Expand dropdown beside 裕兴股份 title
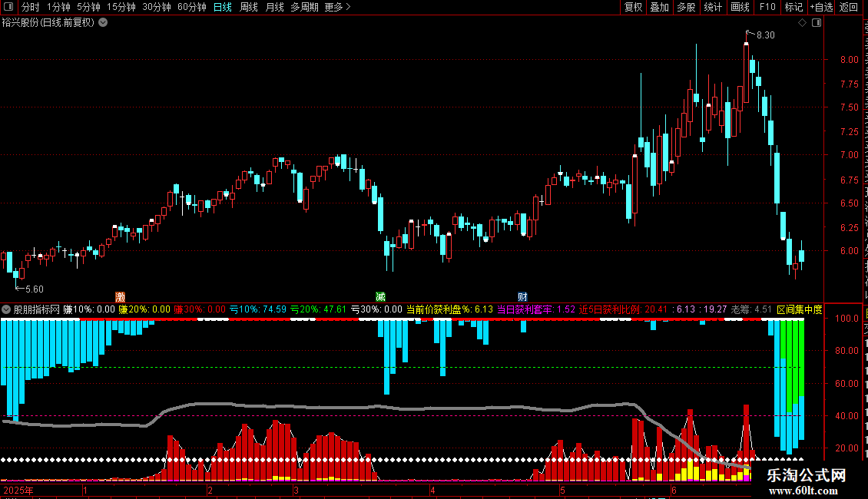 tap(103, 23)
